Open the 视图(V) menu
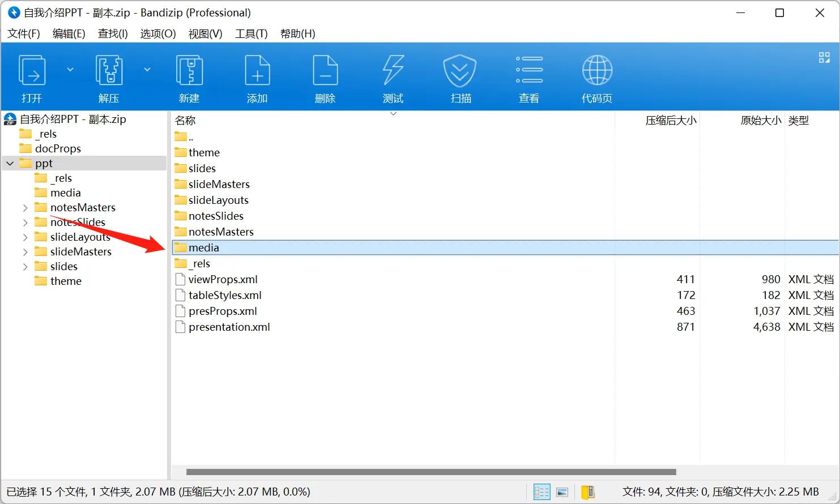Screen dimensions: 840x504 point(205,34)
